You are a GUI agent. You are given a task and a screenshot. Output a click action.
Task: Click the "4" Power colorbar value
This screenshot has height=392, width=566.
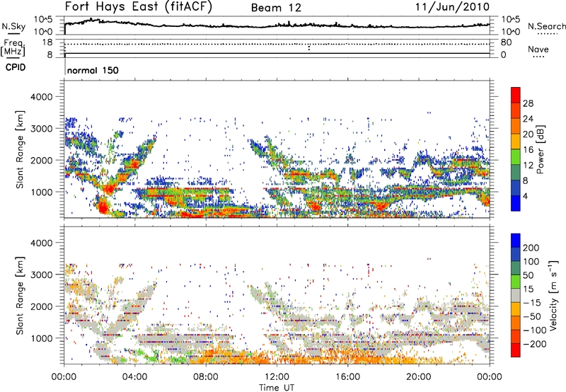click(526, 196)
